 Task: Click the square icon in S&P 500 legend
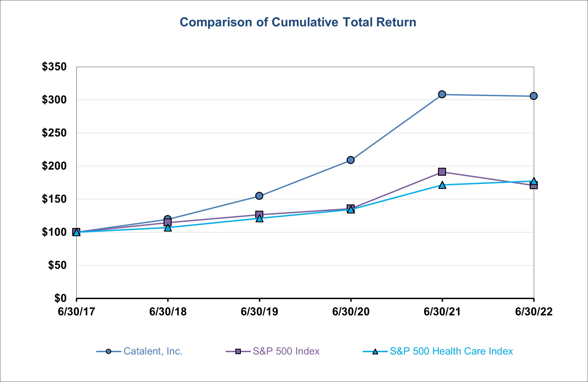coord(238,351)
